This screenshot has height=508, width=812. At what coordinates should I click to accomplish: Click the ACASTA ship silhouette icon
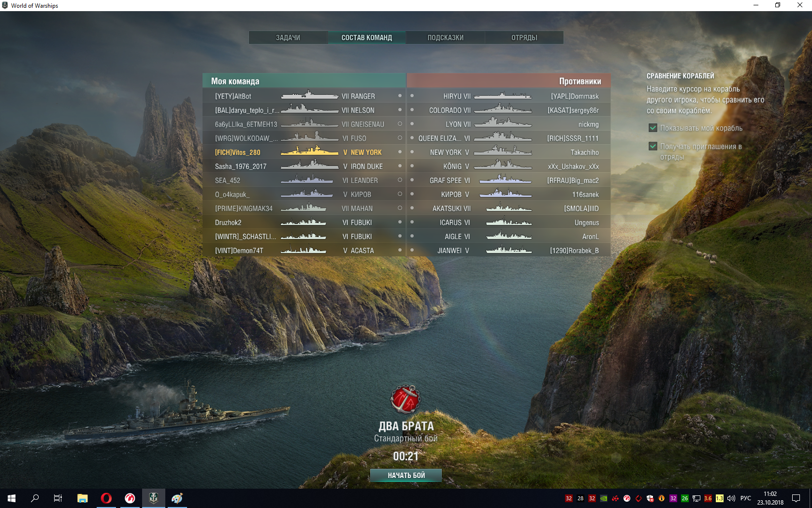(304, 250)
